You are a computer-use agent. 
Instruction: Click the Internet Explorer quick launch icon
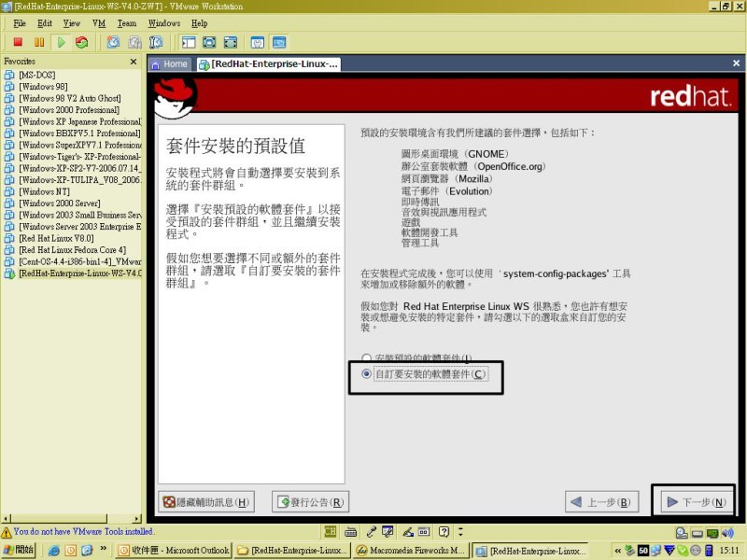tap(54, 551)
